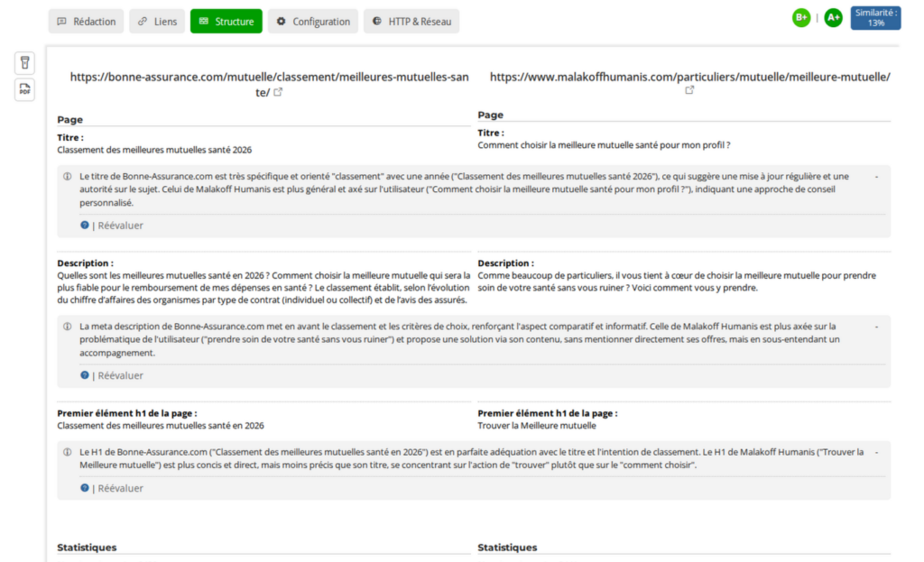This screenshot has height=562, width=924.
Task: Click Réévaluer under the Titre comparison
Action: pos(118,225)
